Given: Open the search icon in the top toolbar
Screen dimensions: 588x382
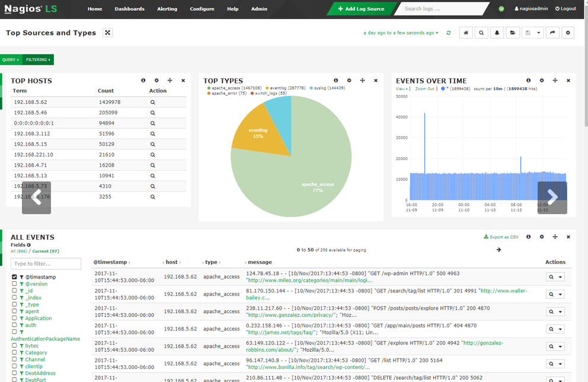Looking at the screenshot, I should tap(481, 33).
